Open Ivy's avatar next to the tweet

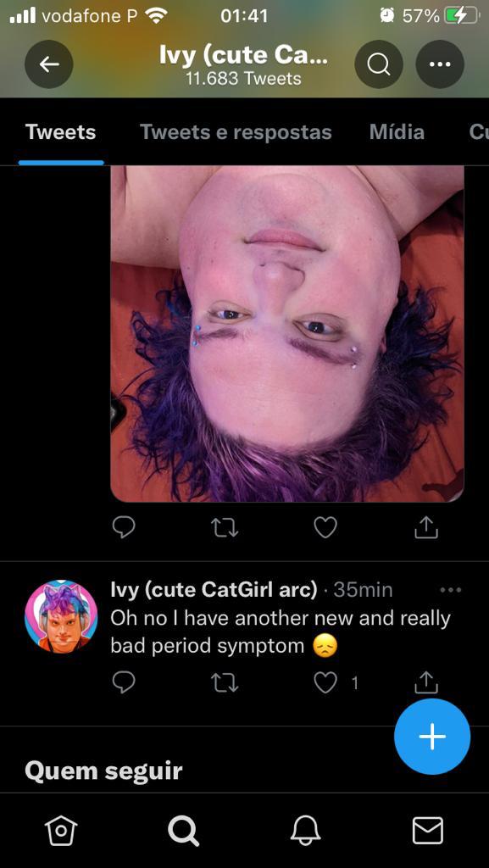[61, 616]
